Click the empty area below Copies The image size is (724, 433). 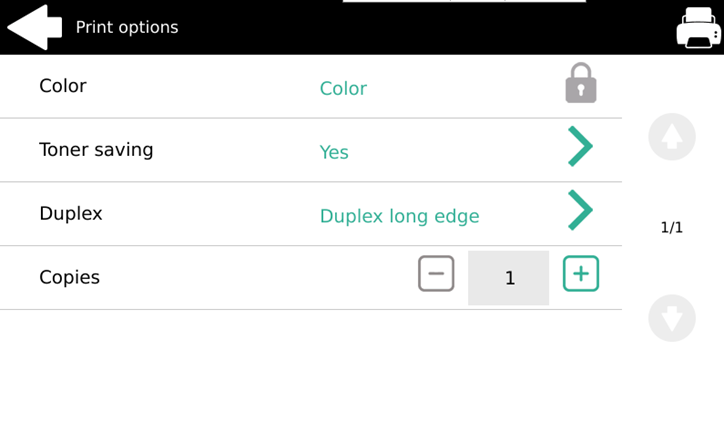tap(310, 370)
